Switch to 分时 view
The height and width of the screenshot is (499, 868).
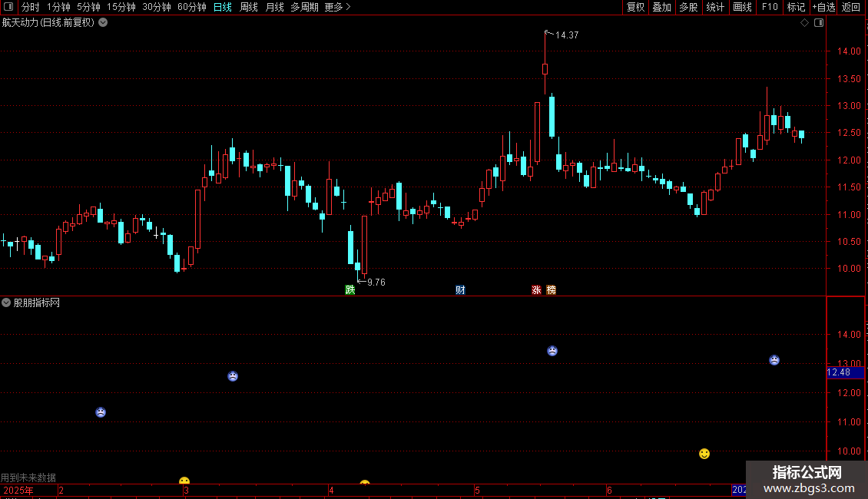pos(31,7)
